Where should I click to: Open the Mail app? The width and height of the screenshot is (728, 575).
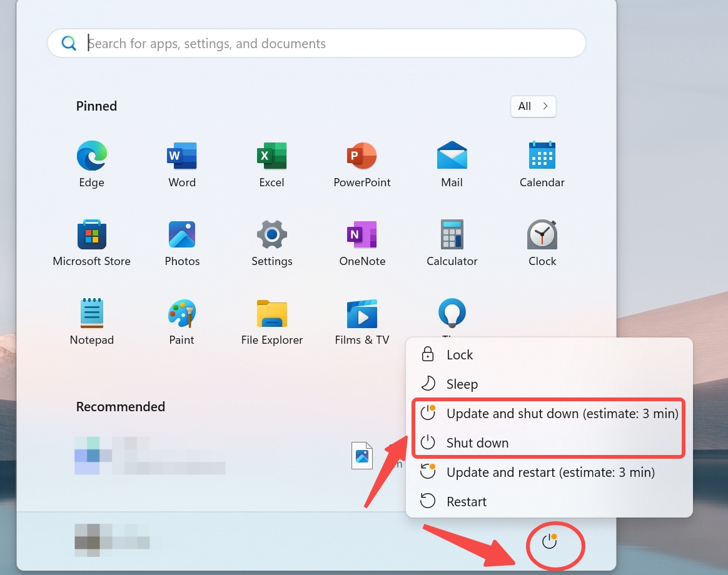pyautogui.click(x=452, y=164)
